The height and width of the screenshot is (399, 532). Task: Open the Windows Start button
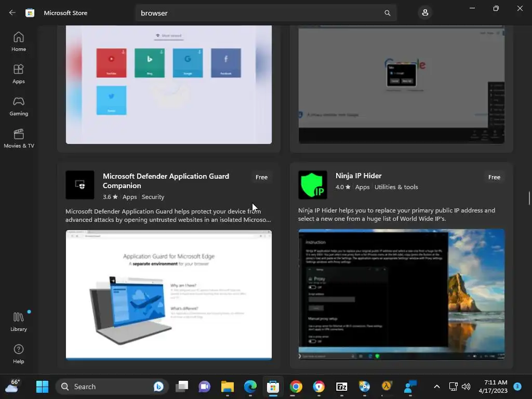pos(43,387)
